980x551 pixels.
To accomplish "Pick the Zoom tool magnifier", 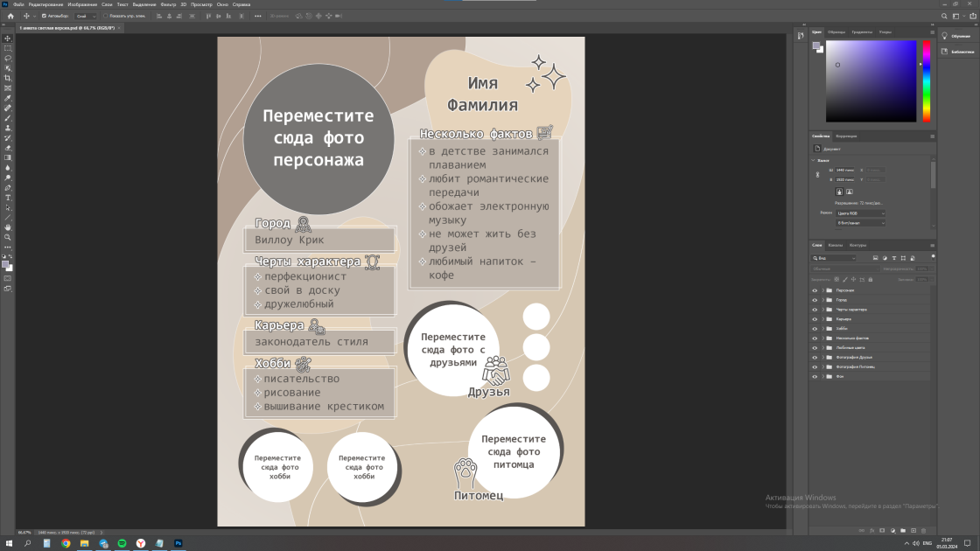I will tap(8, 237).
